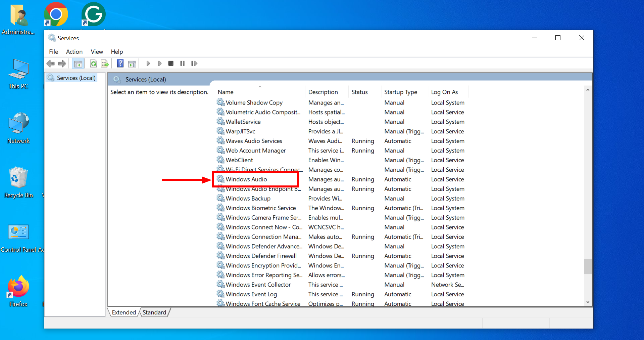The height and width of the screenshot is (340, 644).
Task: Open Help using the question mark icon
Action: click(x=120, y=63)
